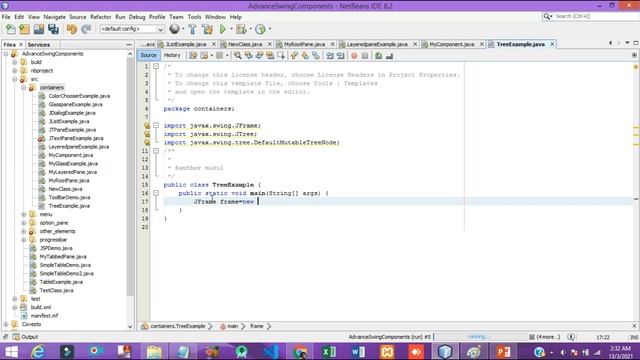
Task: Click the Debug Project toolbar icon
Action: click(241, 29)
